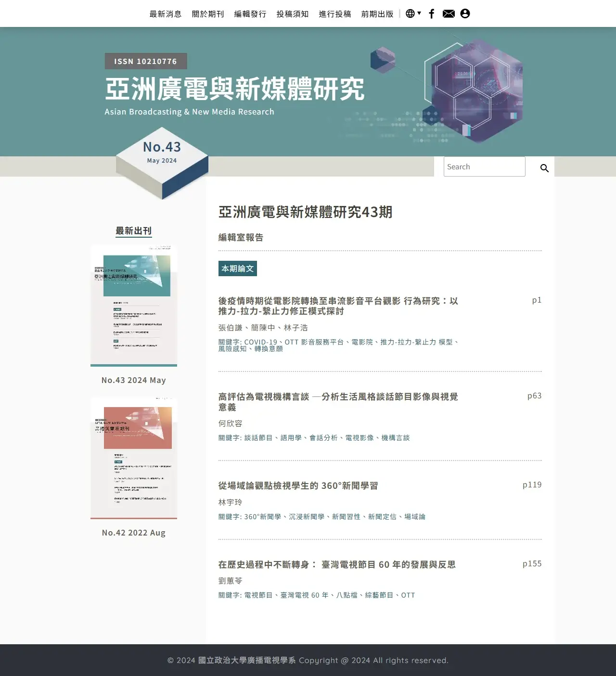Screen dimensions: 616x676
Task: Open the No.43 issue cover thumbnail
Action: (x=134, y=306)
